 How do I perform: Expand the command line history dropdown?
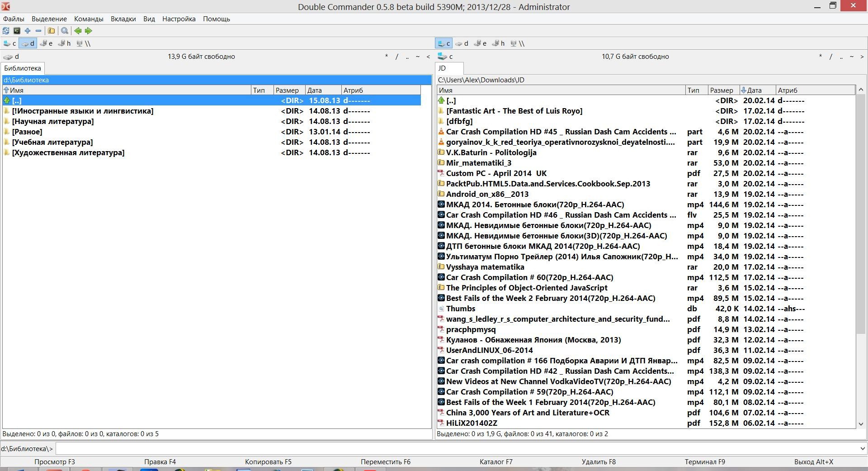(862, 449)
